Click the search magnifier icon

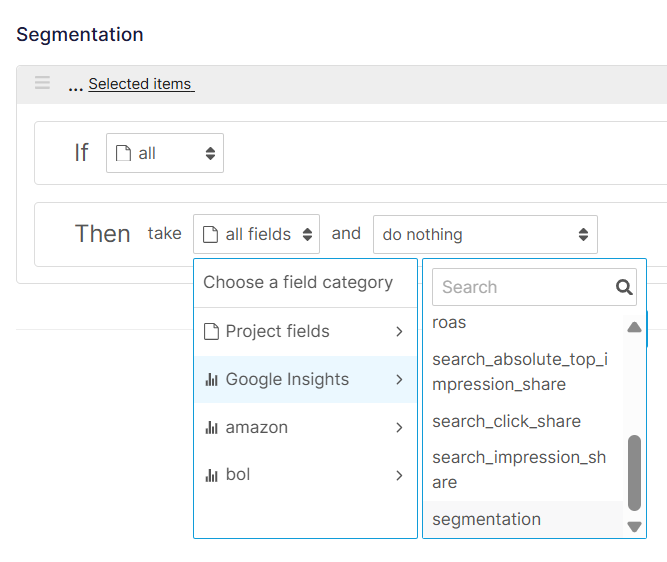(x=624, y=287)
